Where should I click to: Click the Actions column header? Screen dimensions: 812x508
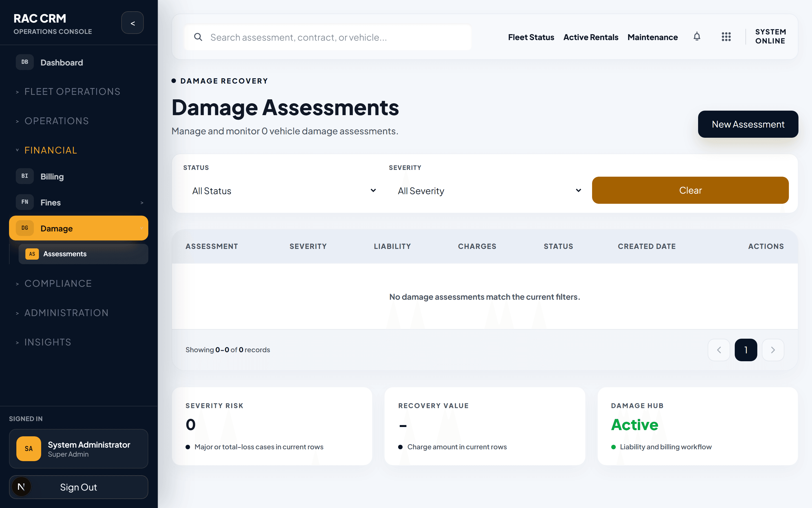coord(766,246)
